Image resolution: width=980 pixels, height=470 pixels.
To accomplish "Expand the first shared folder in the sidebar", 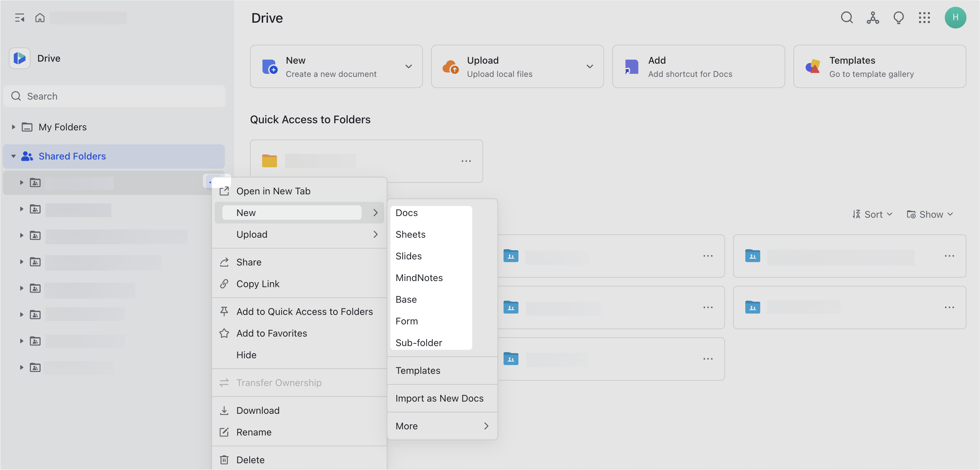I will (22, 183).
